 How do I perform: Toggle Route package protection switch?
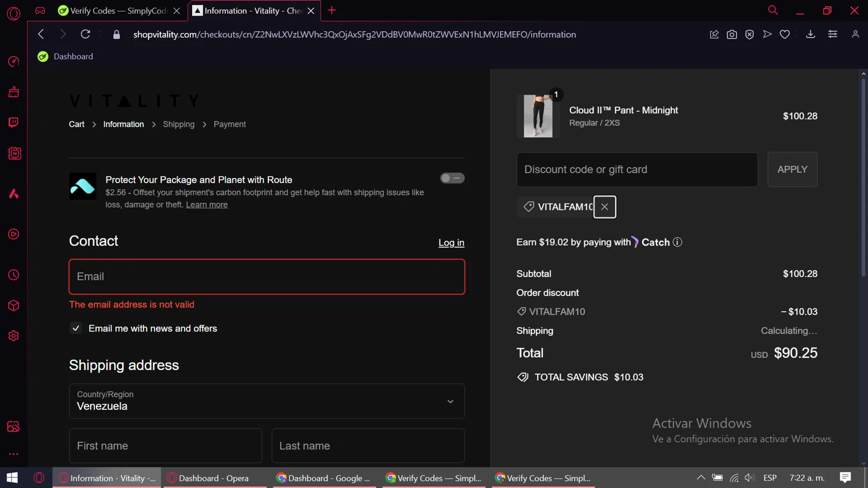pos(452,178)
